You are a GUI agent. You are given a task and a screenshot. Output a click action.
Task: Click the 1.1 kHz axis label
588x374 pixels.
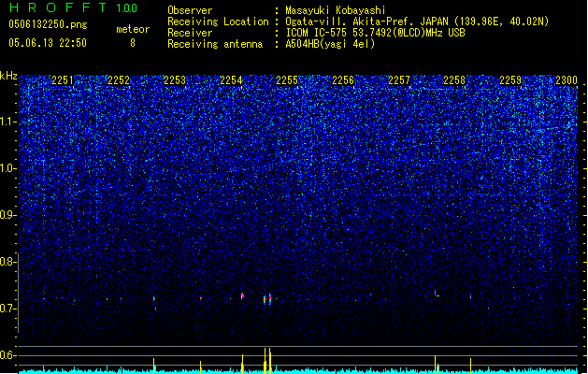pos(7,122)
